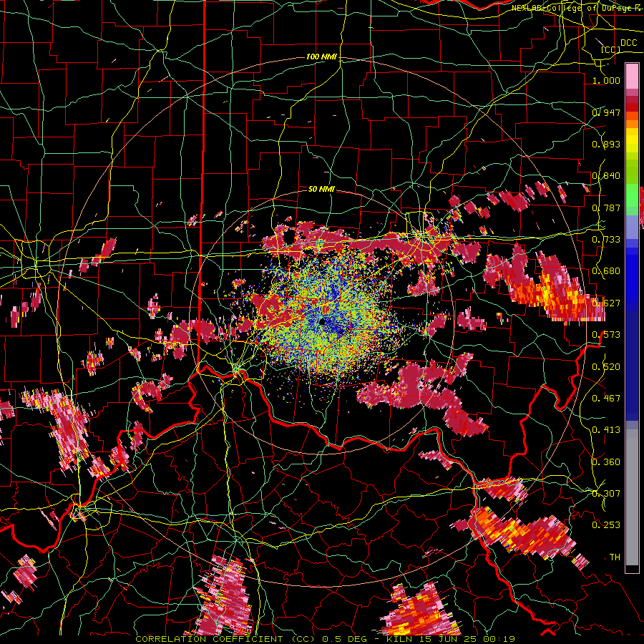Image resolution: width=644 pixels, height=644 pixels.
Task: Click the black radar site dot at center
Action: pos(322,321)
